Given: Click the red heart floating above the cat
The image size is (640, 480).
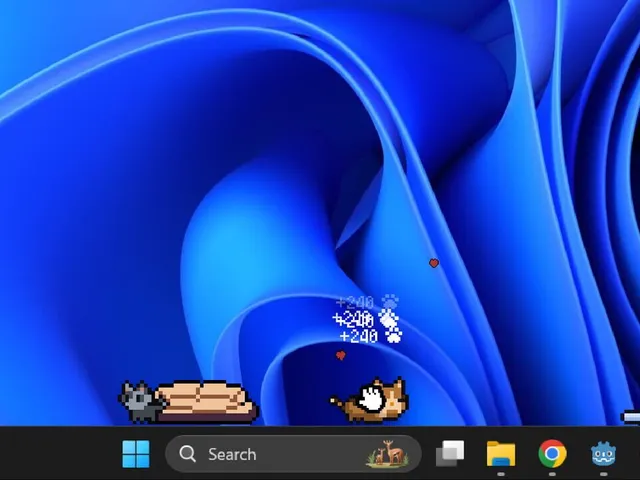Looking at the screenshot, I should tap(340, 356).
